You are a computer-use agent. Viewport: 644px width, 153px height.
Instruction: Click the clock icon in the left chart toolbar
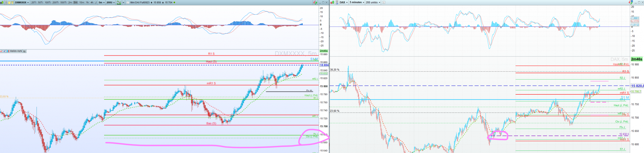pos(9,3)
